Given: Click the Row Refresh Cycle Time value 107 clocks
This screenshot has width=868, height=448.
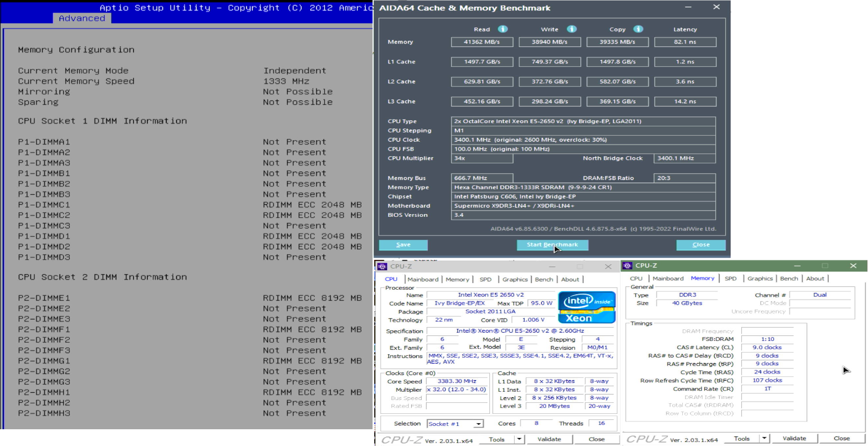Looking at the screenshot, I should pos(767,380).
